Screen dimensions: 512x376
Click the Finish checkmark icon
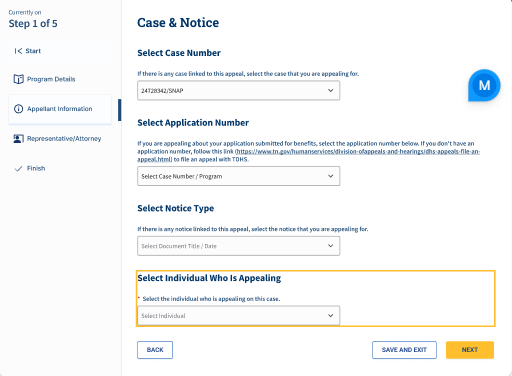[18, 169]
